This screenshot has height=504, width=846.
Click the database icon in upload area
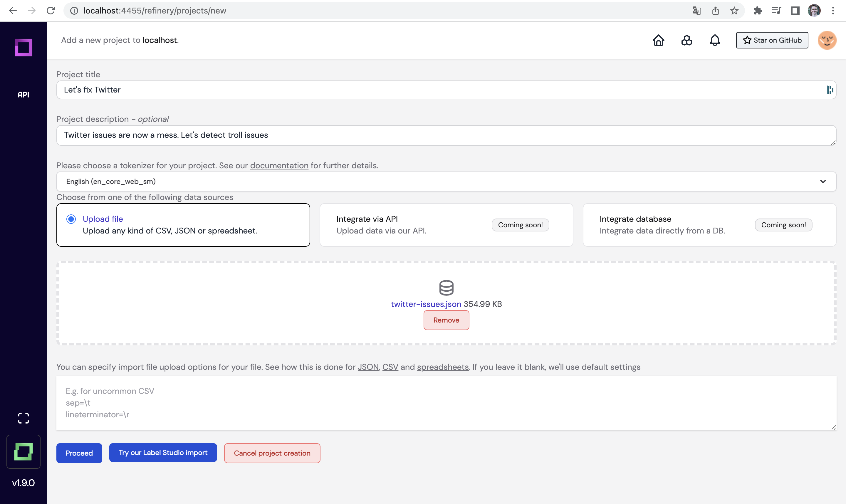pos(446,288)
